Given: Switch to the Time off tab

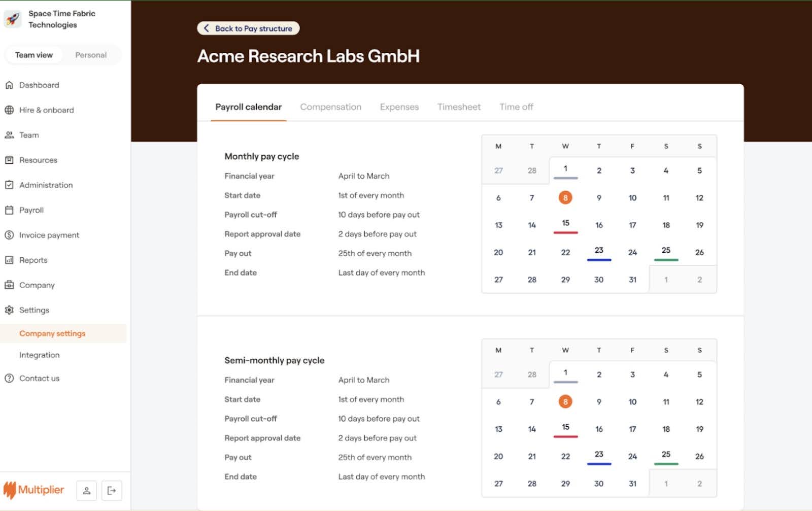Looking at the screenshot, I should 516,107.
